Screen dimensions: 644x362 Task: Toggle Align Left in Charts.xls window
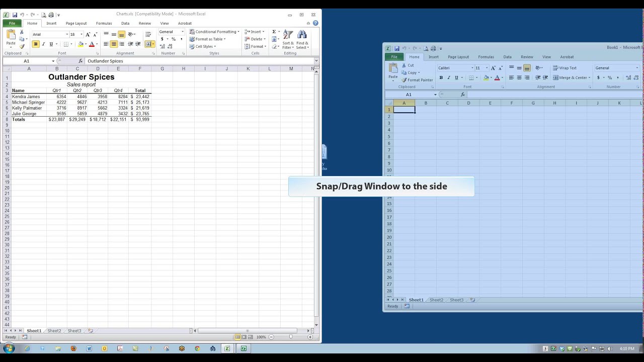106,44
